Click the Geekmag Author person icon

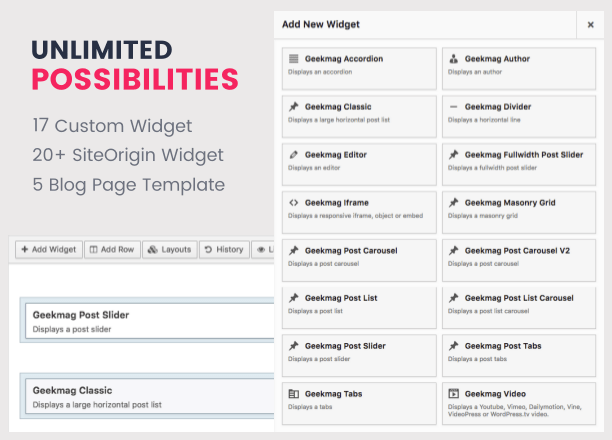453,59
